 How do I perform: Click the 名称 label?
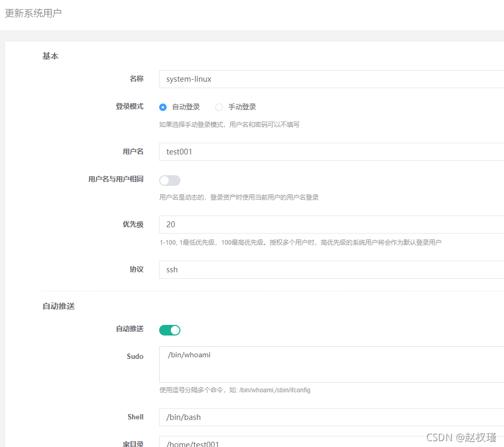pos(136,79)
